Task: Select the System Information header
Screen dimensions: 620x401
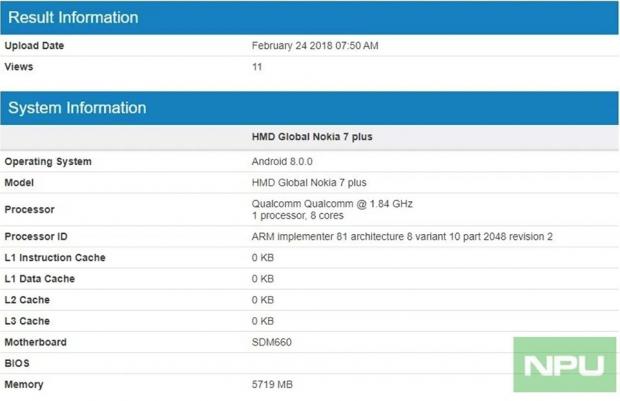Action: tap(78, 108)
